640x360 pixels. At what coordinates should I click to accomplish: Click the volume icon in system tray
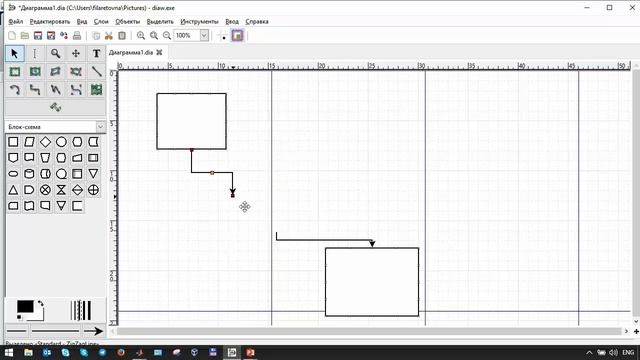[x=613, y=352]
